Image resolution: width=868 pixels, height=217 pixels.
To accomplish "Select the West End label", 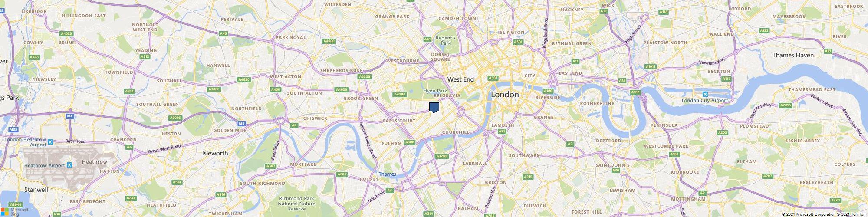I will (x=460, y=79).
